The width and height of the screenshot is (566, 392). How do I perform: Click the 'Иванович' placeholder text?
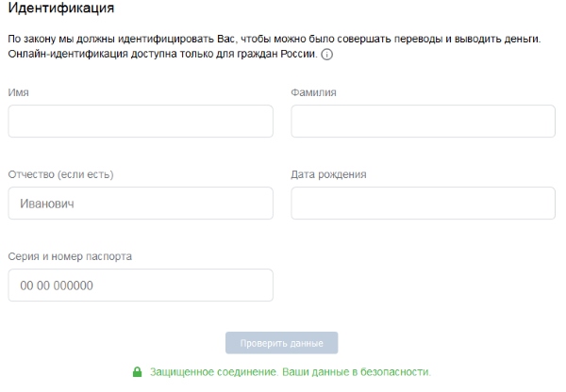coord(47,204)
